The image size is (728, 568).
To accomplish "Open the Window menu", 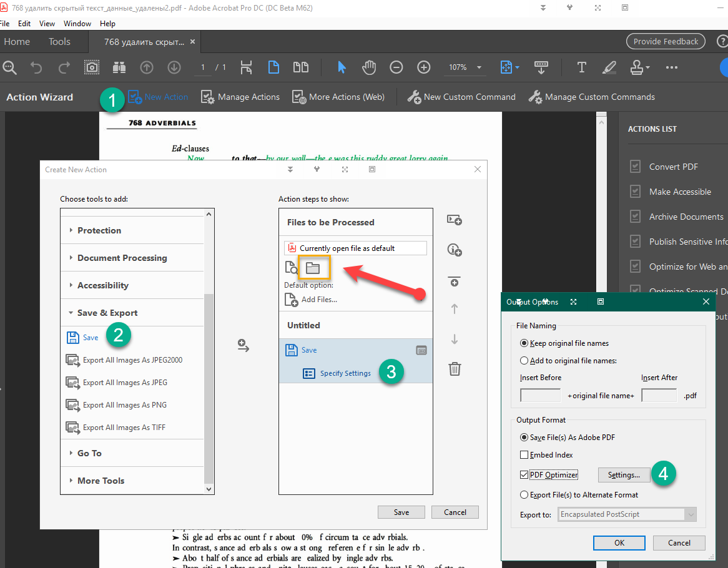I will coord(77,24).
